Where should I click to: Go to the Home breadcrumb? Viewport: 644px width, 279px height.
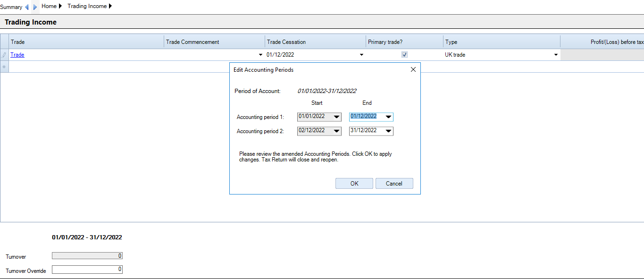49,6
